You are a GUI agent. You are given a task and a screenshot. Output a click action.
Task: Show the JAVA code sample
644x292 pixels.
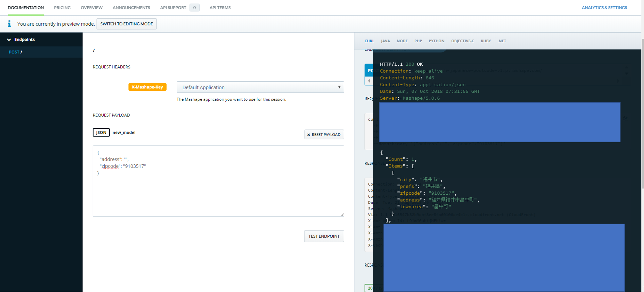pyautogui.click(x=385, y=41)
